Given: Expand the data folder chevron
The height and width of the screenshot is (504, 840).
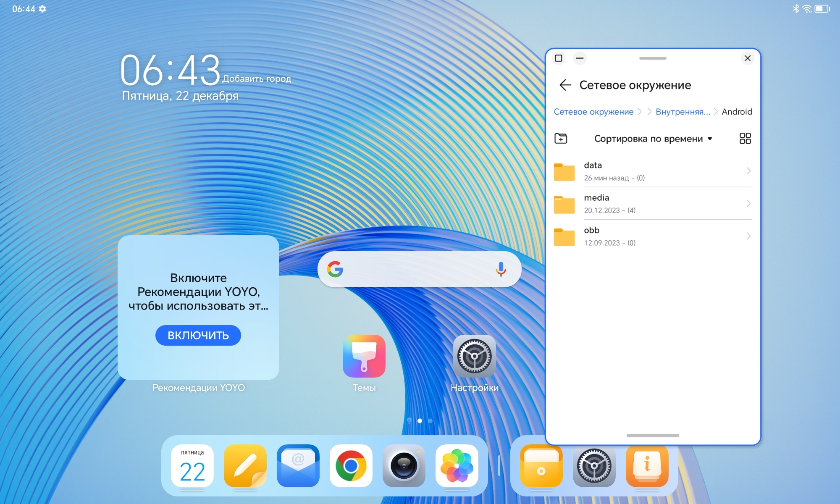Looking at the screenshot, I should pyautogui.click(x=748, y=171).
